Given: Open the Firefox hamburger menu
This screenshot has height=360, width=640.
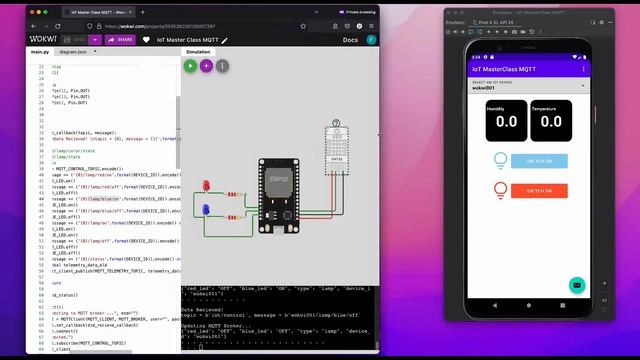Looking at the screenshot, I should [371, 26].
